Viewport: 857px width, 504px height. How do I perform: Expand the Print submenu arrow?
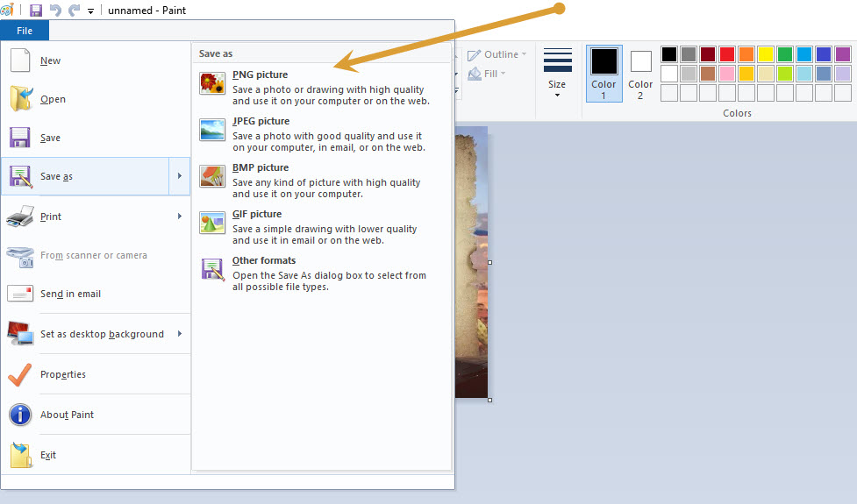point(179,217)
